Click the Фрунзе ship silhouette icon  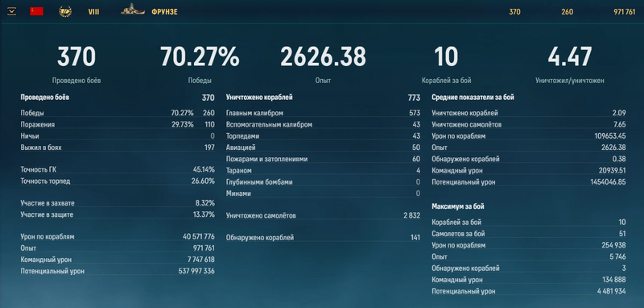(133, 10)
